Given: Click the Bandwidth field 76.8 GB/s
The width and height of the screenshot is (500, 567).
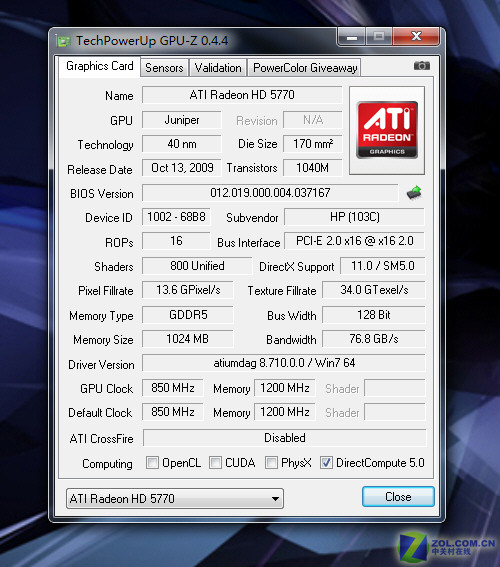Looking at the screenshot, I should (x=374, y=339).
